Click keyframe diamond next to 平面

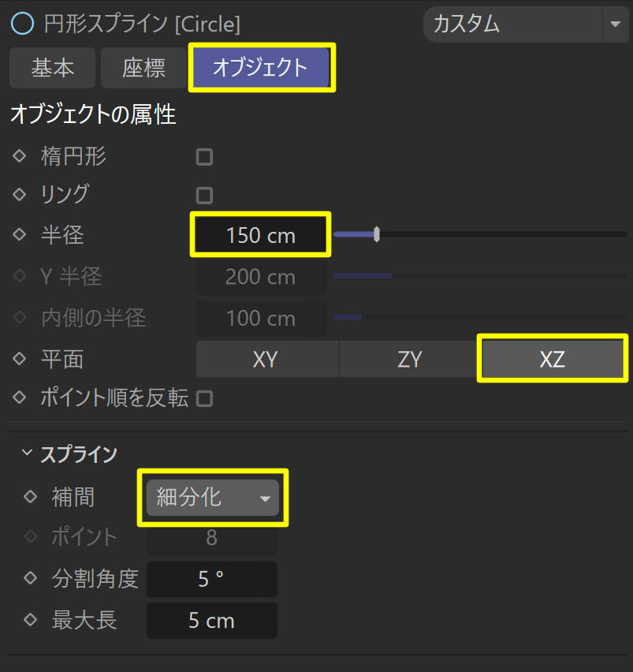(20, 358)
